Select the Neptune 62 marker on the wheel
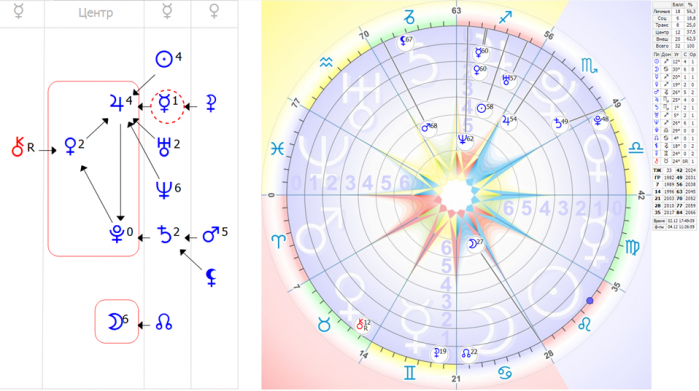Screen dimensions: 699x391 point(465,140)
